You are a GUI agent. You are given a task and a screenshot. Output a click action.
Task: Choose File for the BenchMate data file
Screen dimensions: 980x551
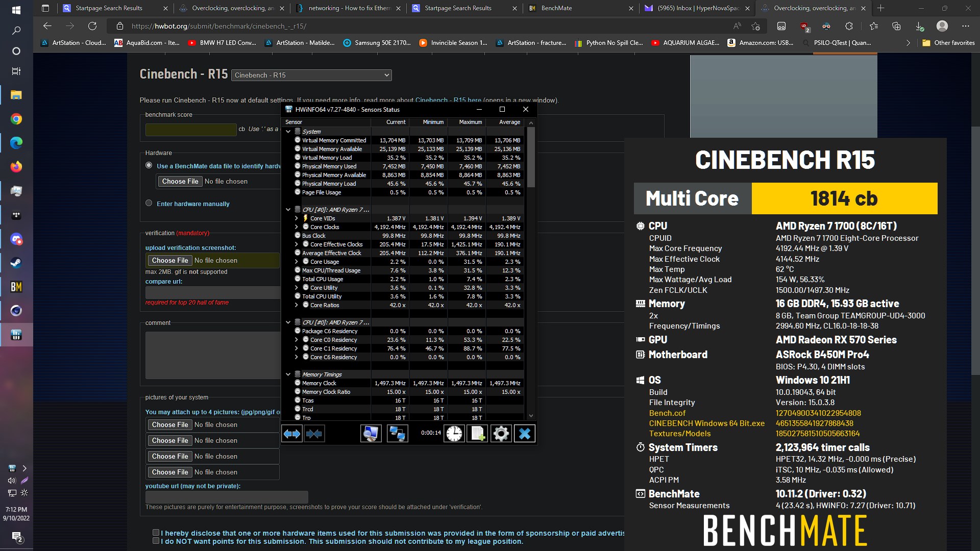point(180,181)
